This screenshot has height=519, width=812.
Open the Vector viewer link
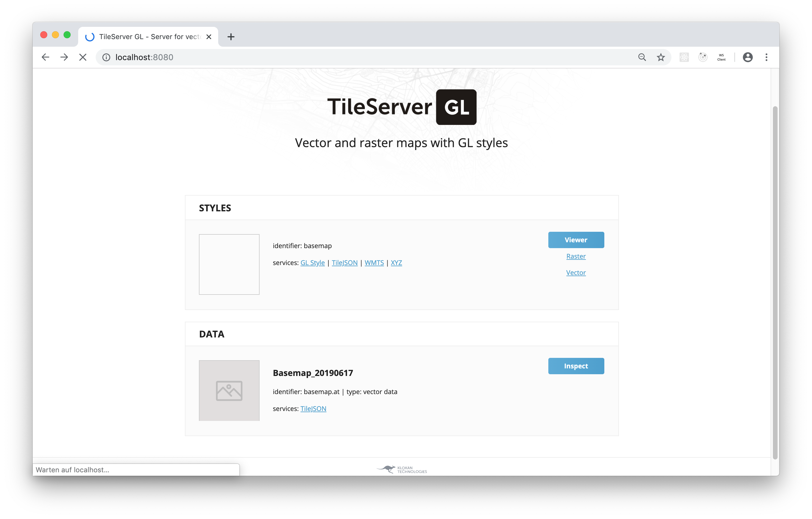coord(576,273)
